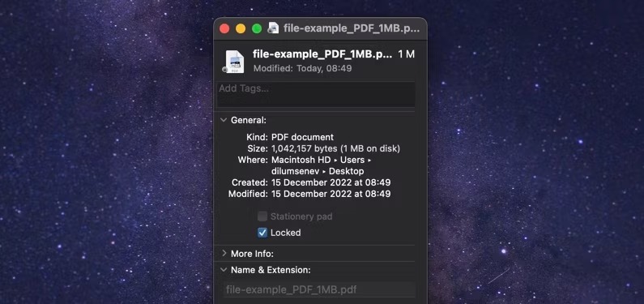Close the Info window with red button
Viewport: 644px width, 304px height.
pyautogui.click(x=224, y=28)
